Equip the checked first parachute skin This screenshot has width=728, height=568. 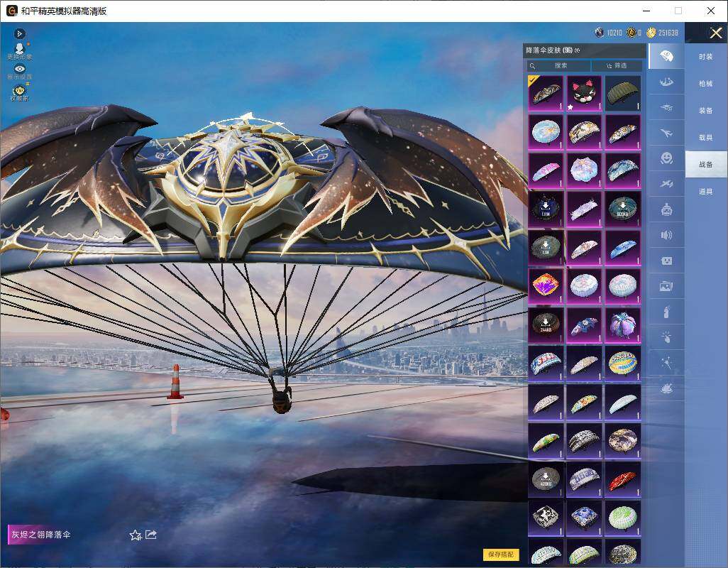click(x=546, y=93)
